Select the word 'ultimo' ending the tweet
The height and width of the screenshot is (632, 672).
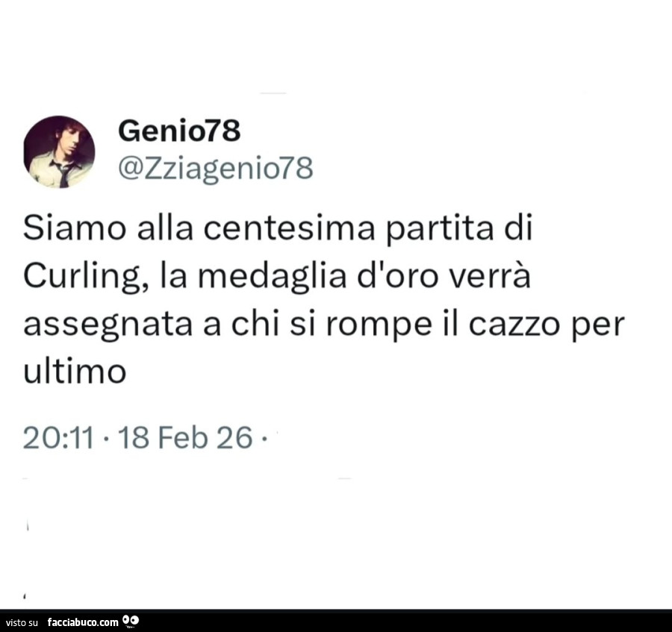point(75,370)
